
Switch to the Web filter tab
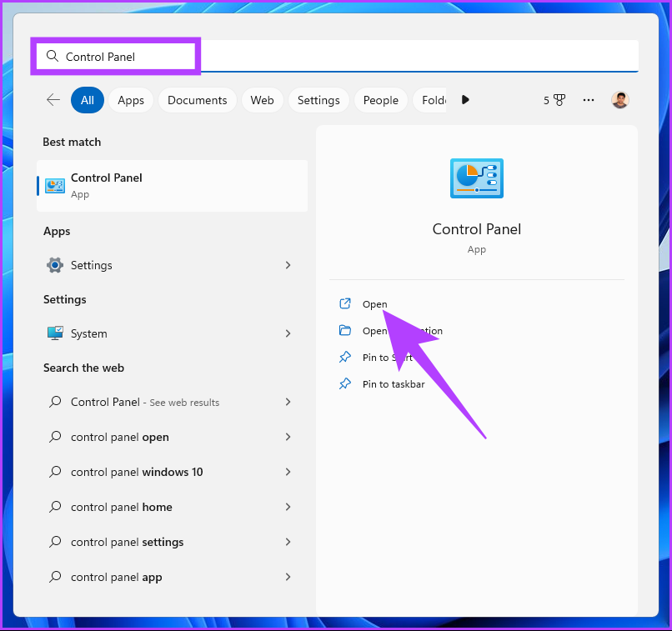pos(263,100)
